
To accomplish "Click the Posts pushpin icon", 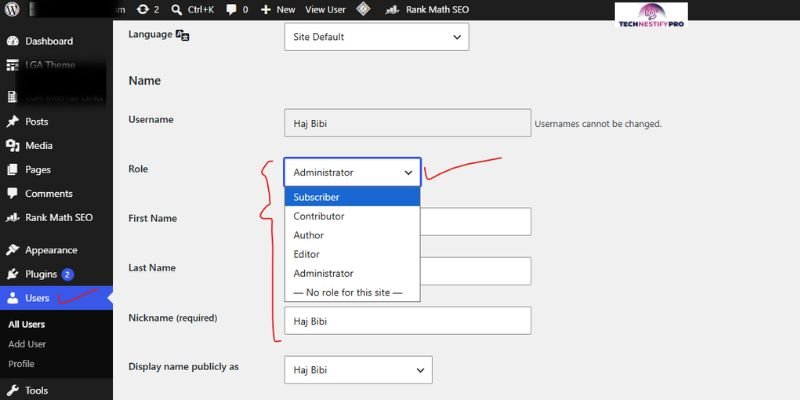I will tap(12, 121).
